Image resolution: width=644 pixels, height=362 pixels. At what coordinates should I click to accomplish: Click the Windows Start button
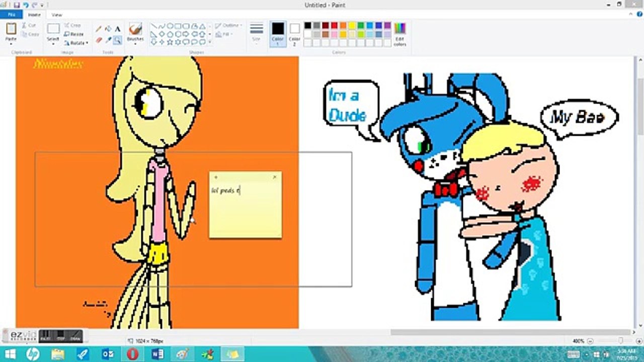(x=10, y=354)
